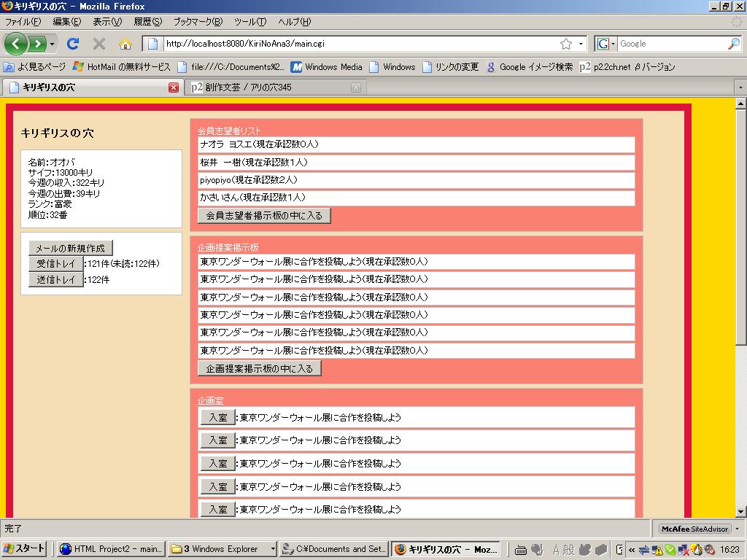Image resolution: width=747 pixels, height=560 pixels.
Task: Expand hidden system tray icons chevron
Action: [x=632, y=550]
